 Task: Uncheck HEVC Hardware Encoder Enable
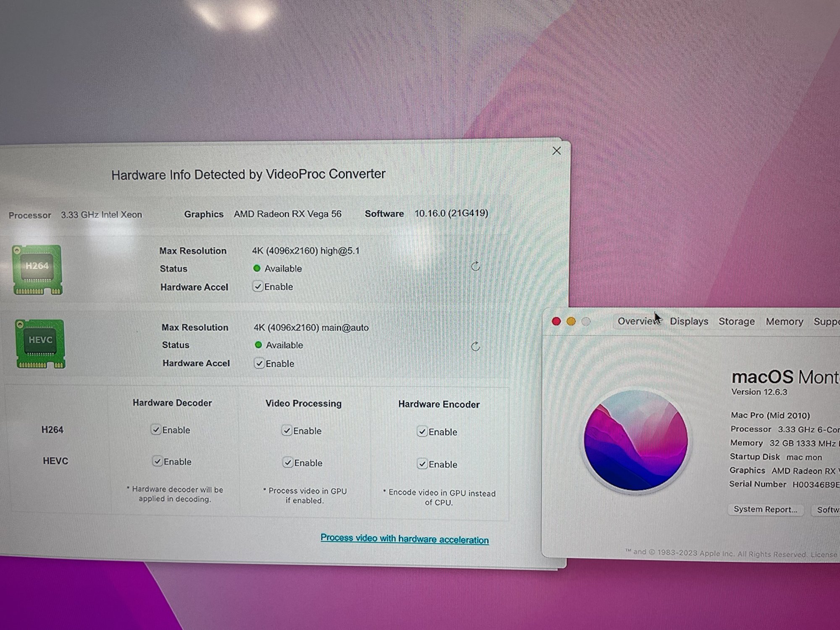coord(422,464)
